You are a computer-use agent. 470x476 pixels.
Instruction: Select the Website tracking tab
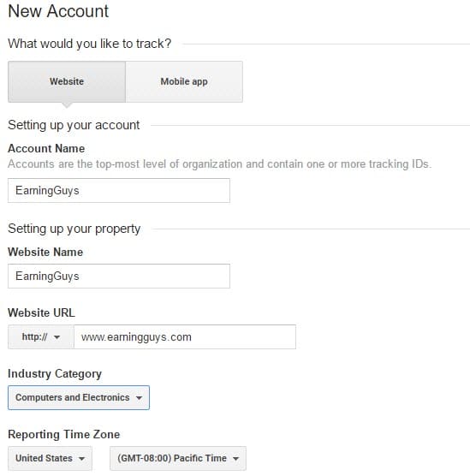[x=67, y=81]
